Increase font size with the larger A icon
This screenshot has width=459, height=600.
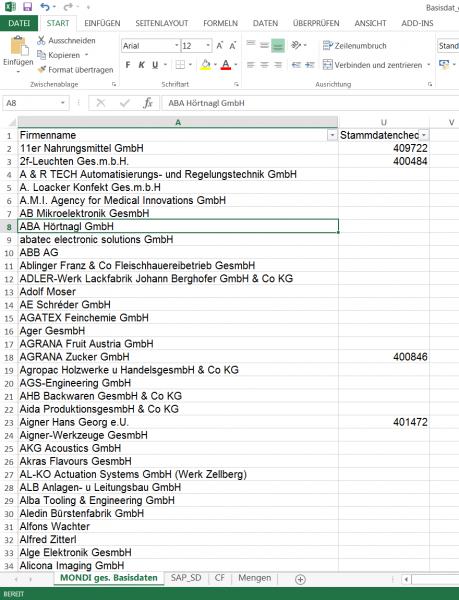coord(220,46)
